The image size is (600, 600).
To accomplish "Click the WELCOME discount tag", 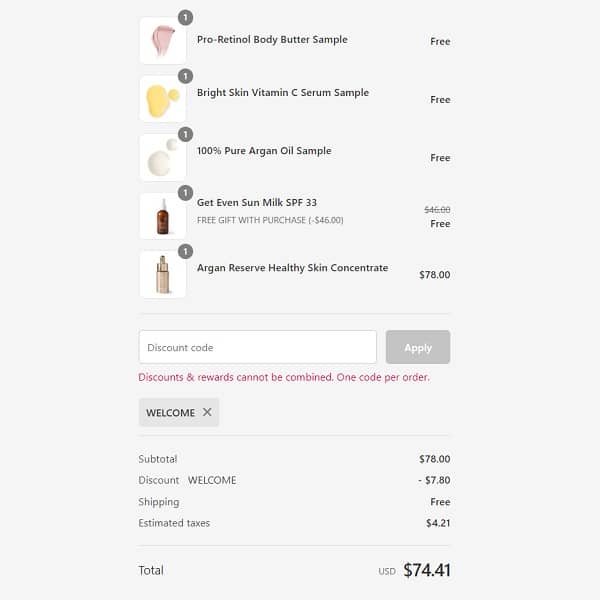I will [x=171, y=413].
